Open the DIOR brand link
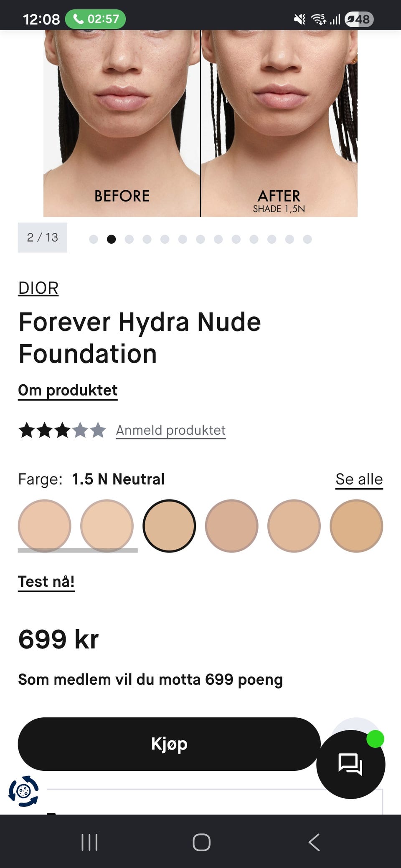401x868 pixels. pyautogui.click(x=38, y=288)
